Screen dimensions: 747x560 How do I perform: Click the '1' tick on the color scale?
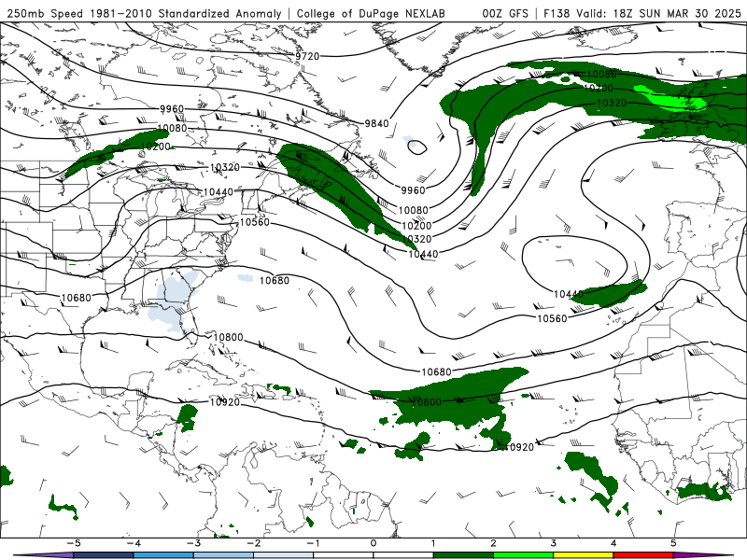[x=433, y=543]
